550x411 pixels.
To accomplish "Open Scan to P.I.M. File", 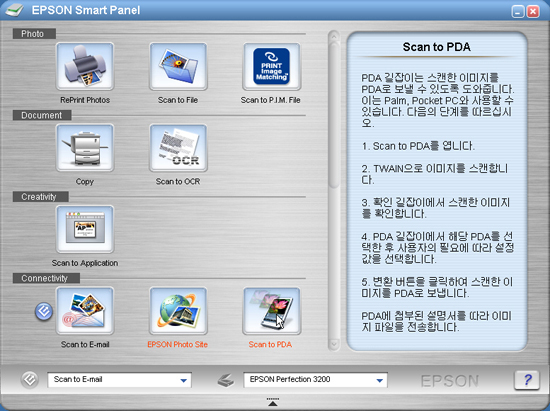I will [271, 66].
